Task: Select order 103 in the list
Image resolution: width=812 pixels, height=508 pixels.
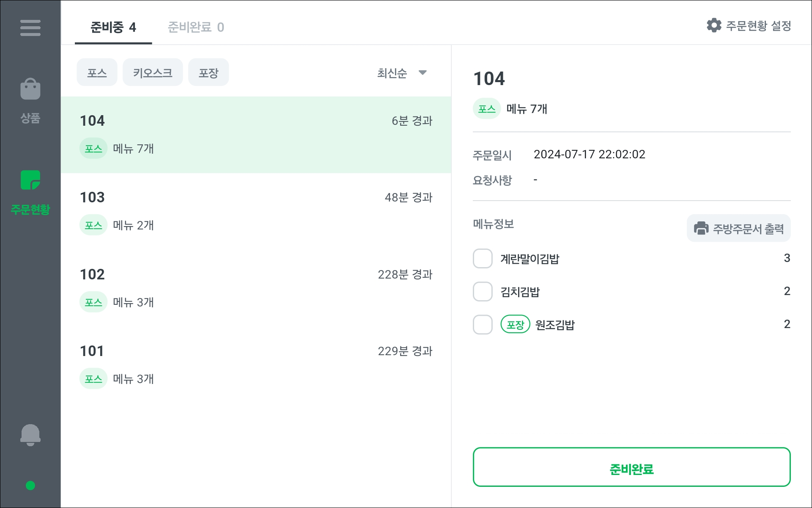Action: click(256, 211)
